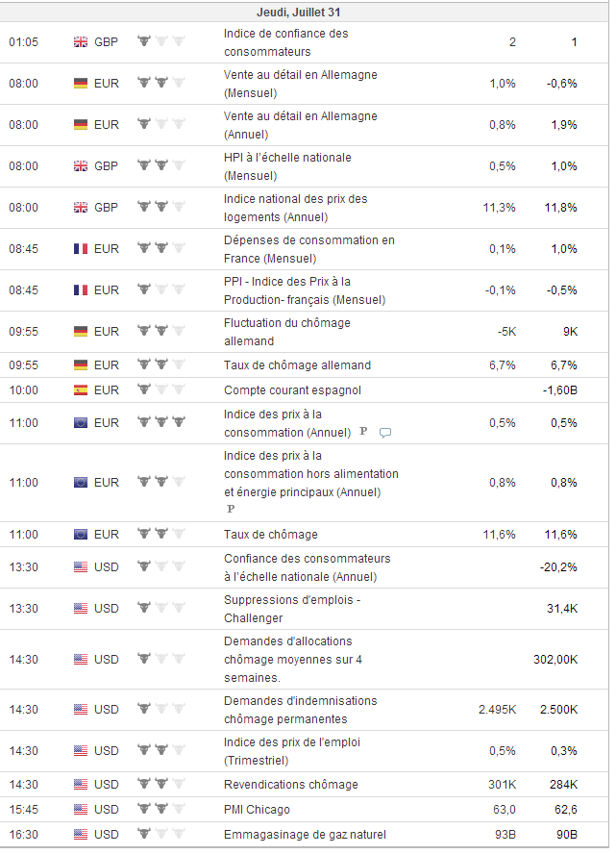Open the "Emmagasinage de gaz naturel" event

(305, 835)
